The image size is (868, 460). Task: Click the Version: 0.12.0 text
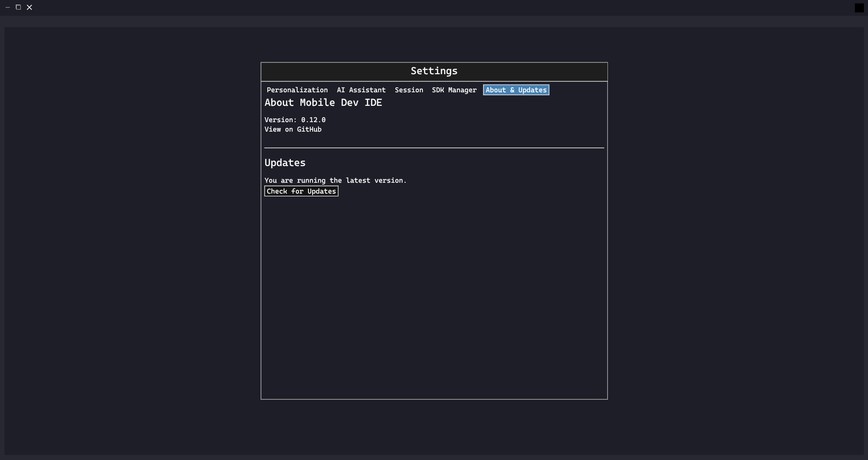point(295,120)
